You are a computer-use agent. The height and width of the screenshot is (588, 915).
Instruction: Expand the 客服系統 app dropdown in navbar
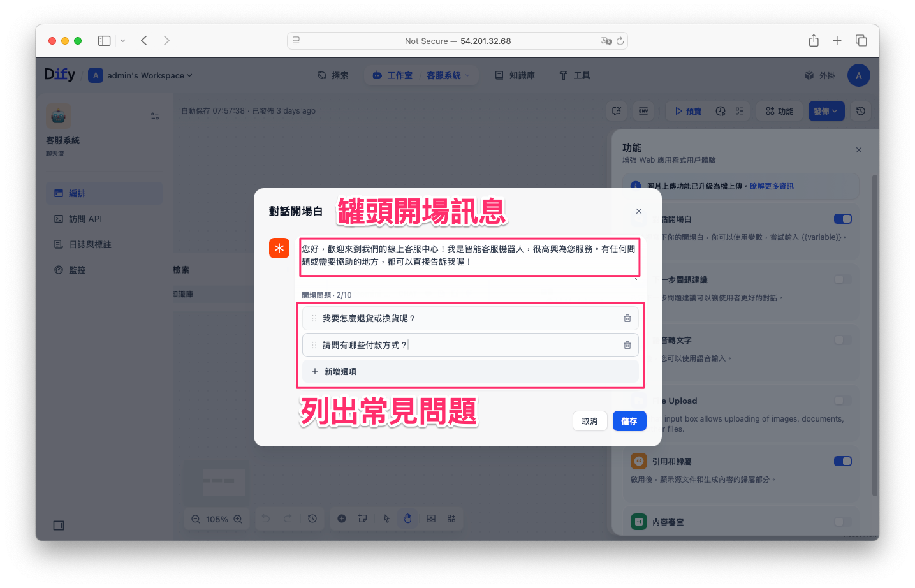[x=467, y=75]
